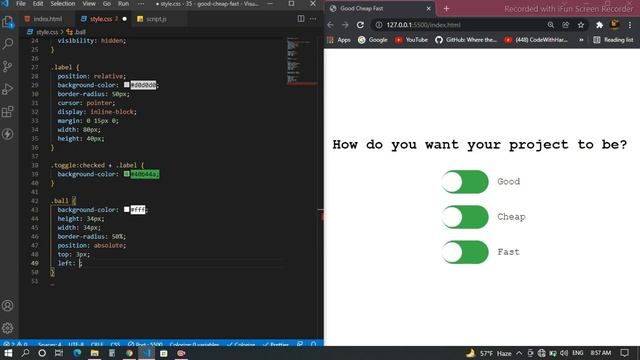640x360 pixels.
Task: View site information icon in address bar
Action: [379, 25]
